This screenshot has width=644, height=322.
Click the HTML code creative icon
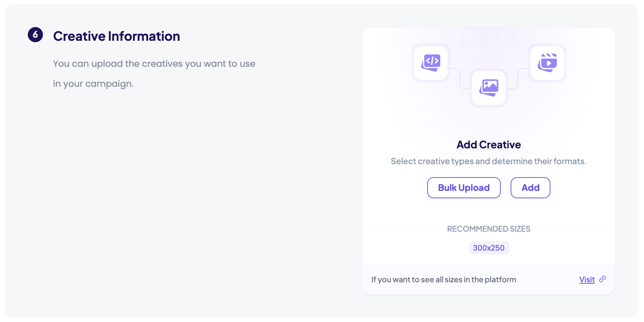click(431, 63)
